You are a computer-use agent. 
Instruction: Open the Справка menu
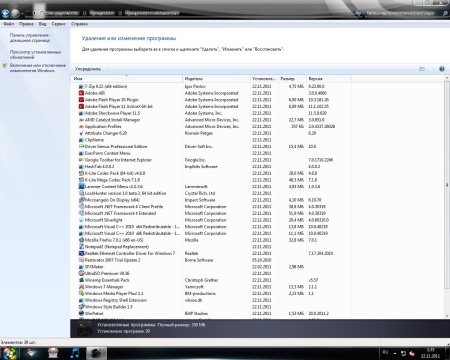coord(79,24)
